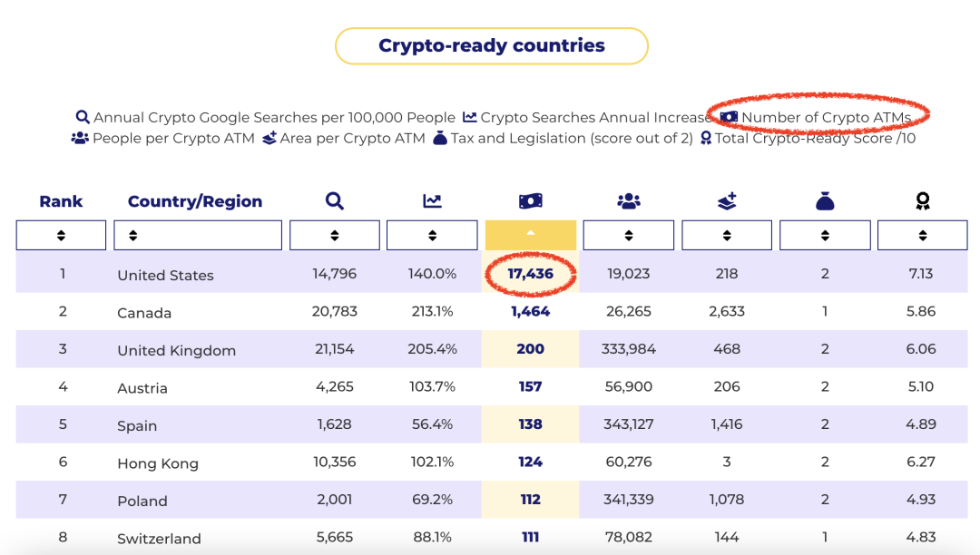The height and width of the screenshot is (555, 980).
Task: Select the Switzerland country cell
Action: (160, 538)
